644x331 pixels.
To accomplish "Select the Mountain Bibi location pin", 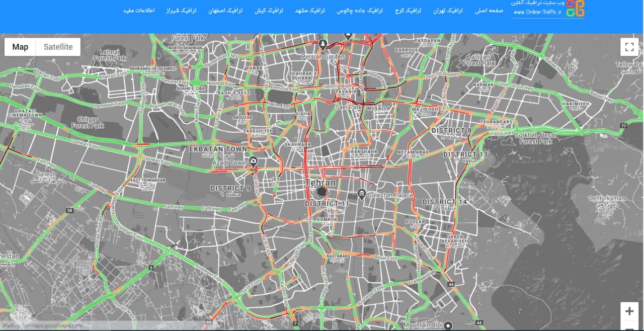I will (448, 326).
